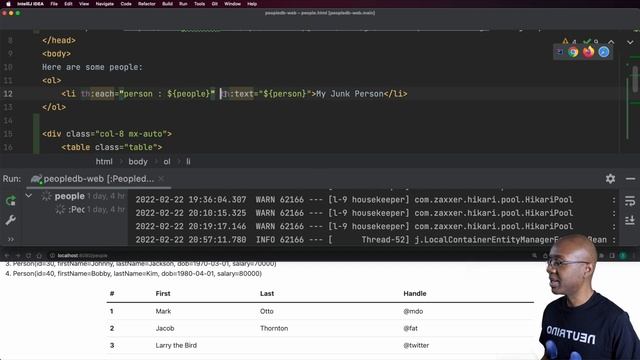
Task: Open page in Chrome browser icon
Action: click(573, 52)
